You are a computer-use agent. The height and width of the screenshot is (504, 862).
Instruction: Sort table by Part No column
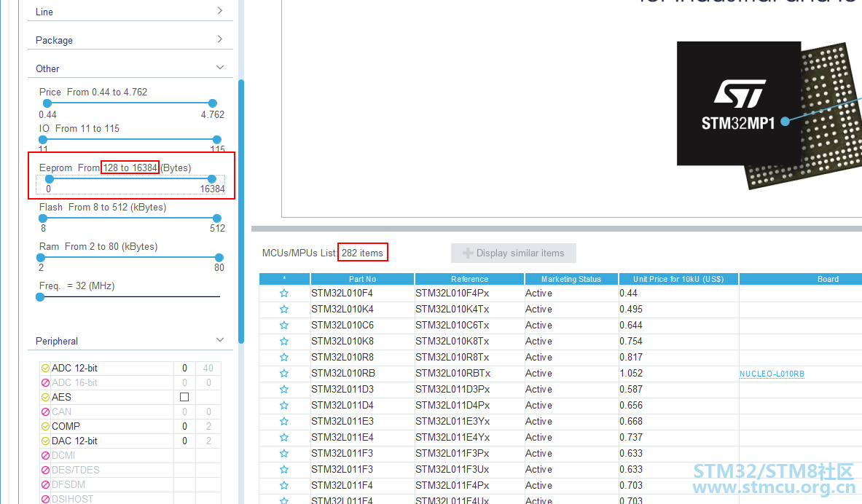362,279
